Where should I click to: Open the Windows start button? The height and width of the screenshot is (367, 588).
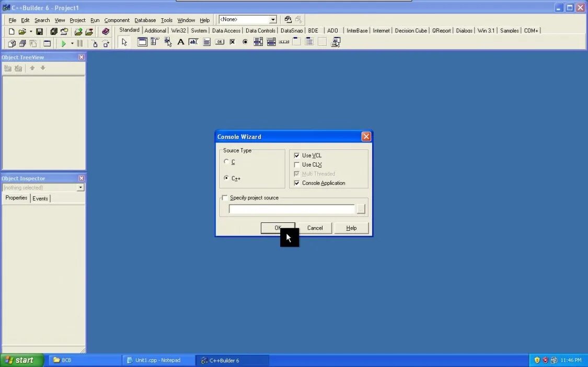pyautogui.click(x=22, y=360)
